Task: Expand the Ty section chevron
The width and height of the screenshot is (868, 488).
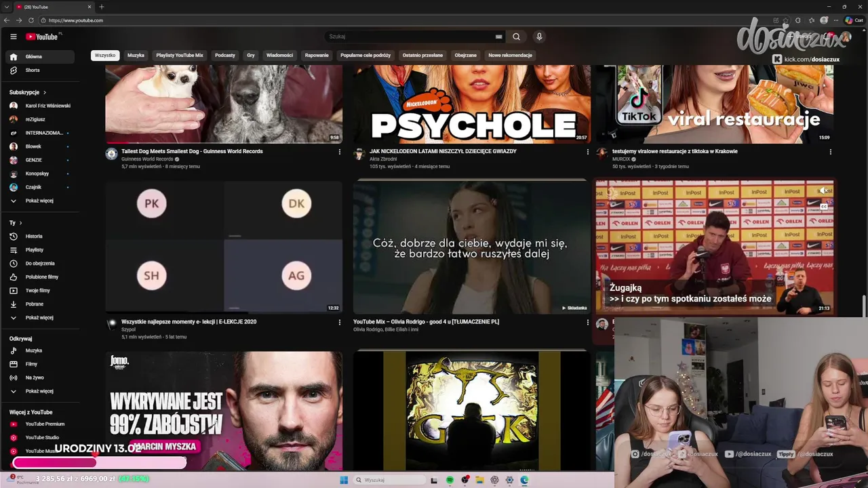Action: click(x=20, y=223)
